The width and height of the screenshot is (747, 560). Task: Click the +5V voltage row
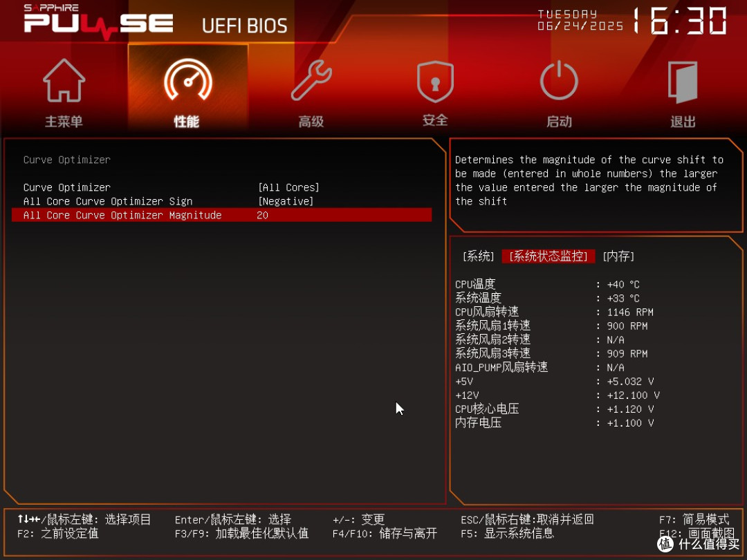(554, 382)
